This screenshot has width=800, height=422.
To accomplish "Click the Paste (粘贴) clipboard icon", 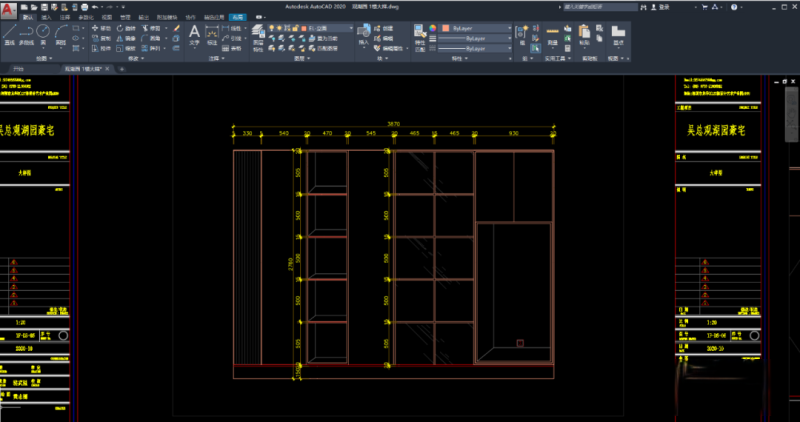I will [584, 33].
